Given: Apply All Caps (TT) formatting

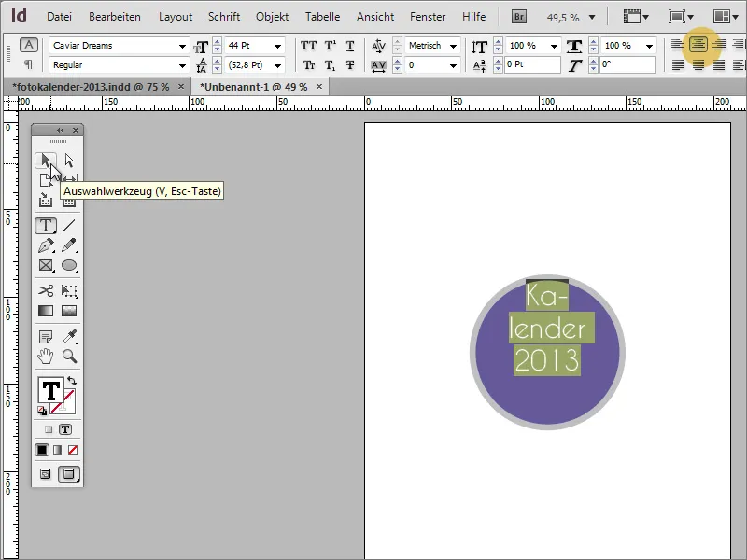Looking at the screenshot, I should coord(308,46).
